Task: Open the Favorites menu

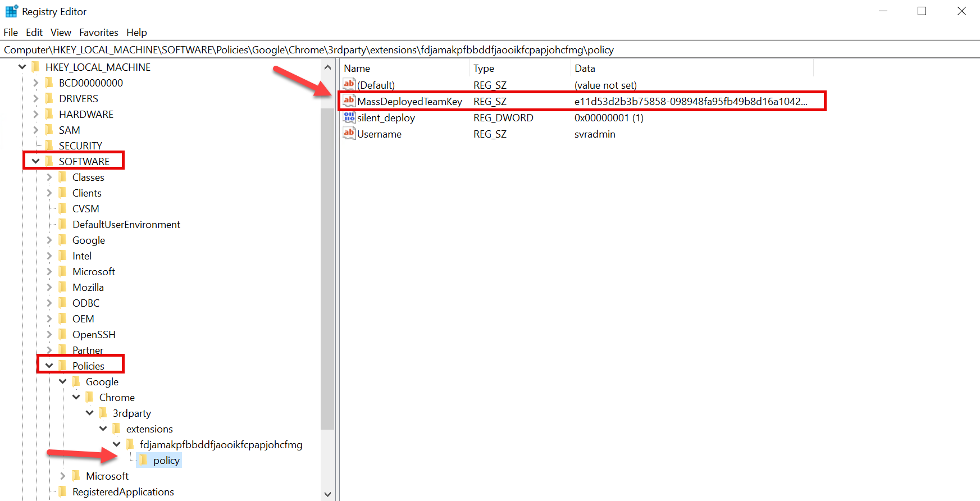Action: pyautogui.click(x=98, y=33)
